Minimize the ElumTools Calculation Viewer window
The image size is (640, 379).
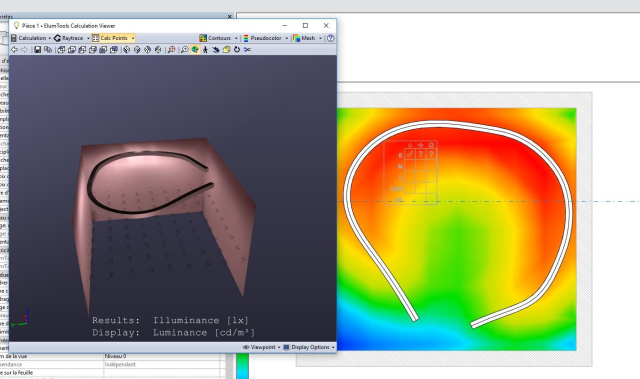click(x=284, y=25)
